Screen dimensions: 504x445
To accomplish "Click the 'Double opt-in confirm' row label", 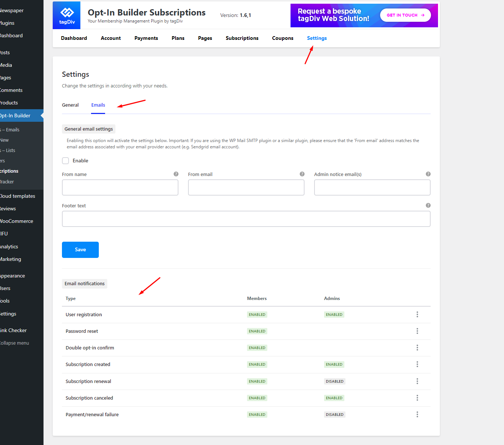I will coord(90,348).
